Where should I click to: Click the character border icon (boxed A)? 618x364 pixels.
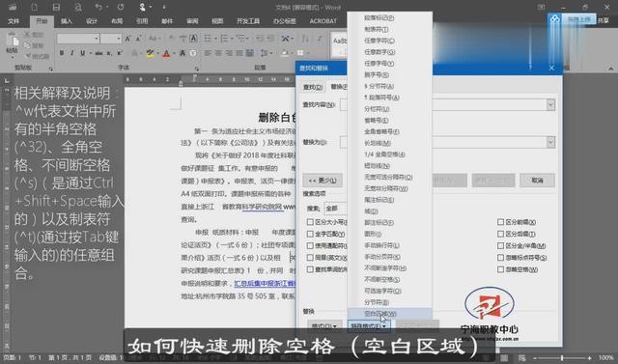coord(193,39)
